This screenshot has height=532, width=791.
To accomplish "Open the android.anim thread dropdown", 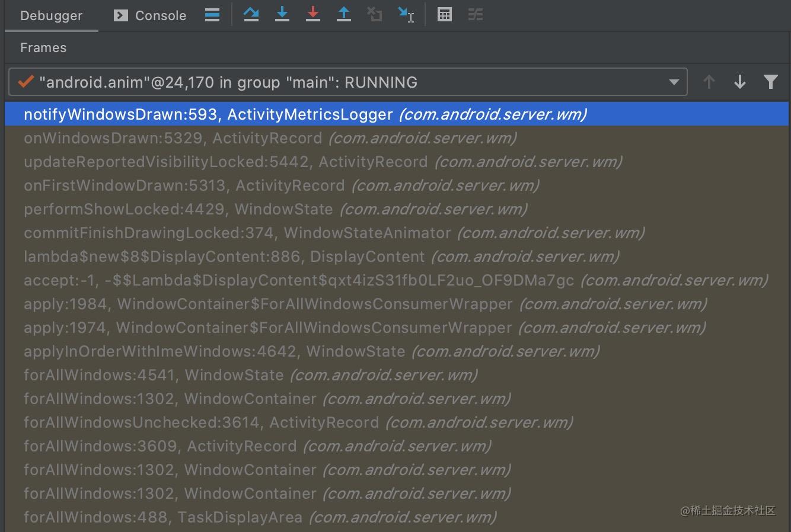I will (x=347, y=82).
